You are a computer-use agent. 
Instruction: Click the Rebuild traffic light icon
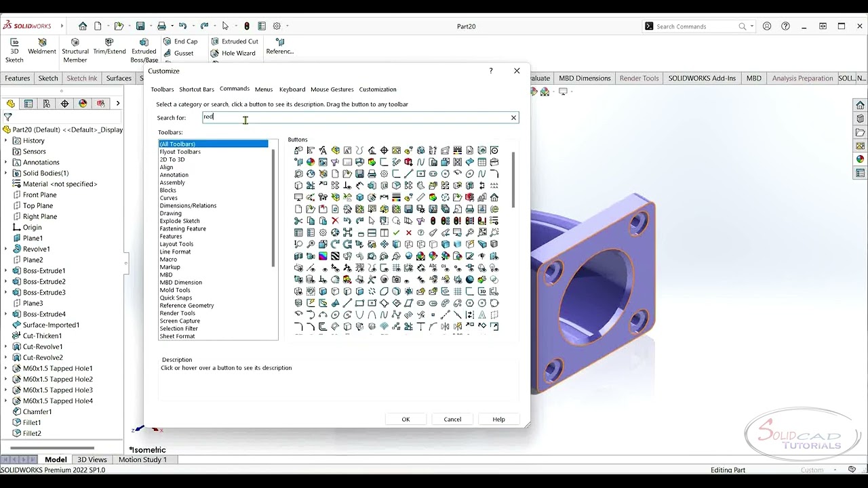(x=247, y=26)
